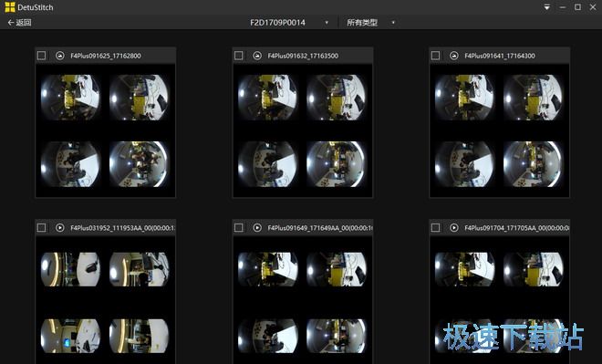Click the photo type icon of F4Plus091632_17163500
Screen dimensions: 602x364
click(x=257, y=56)
